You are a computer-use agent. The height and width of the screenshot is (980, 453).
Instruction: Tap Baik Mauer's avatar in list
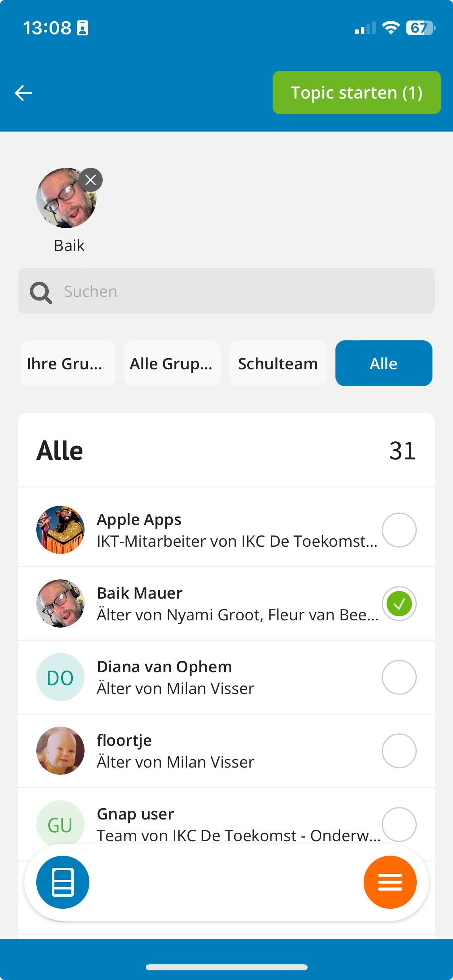(x=60, y=603)
